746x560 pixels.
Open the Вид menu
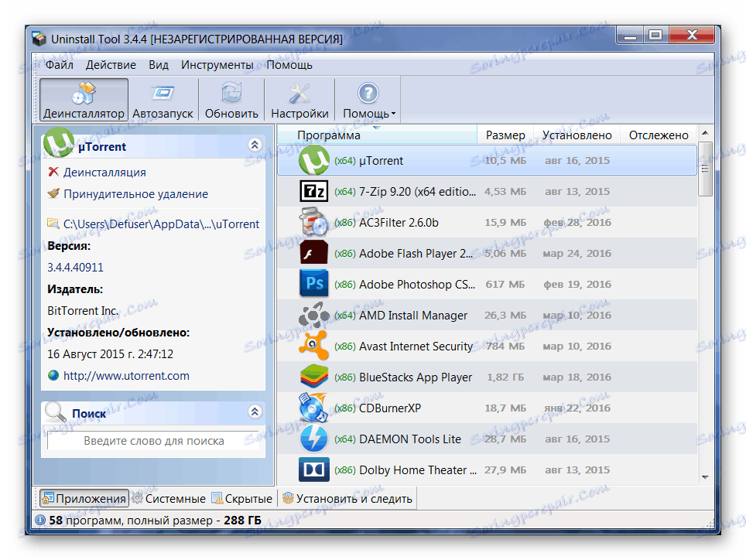tap(159, 65)
